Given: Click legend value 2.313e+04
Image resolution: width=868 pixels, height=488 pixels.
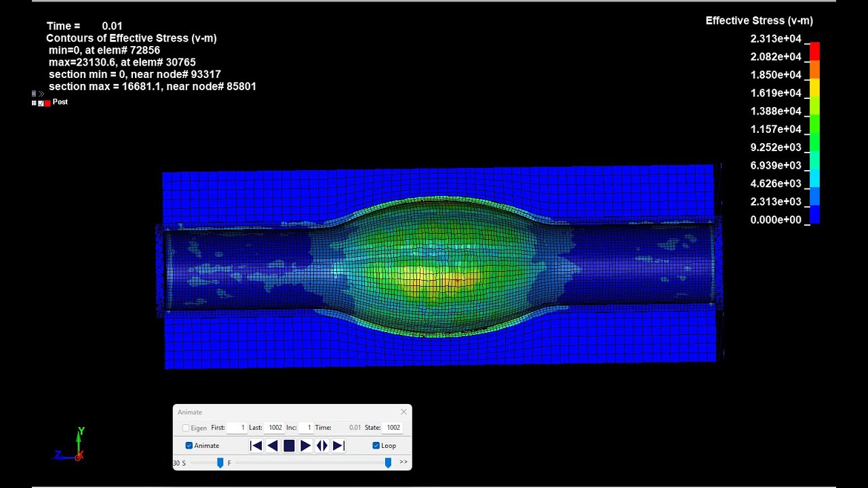Looking at the screenshot, I should point(776,39).
